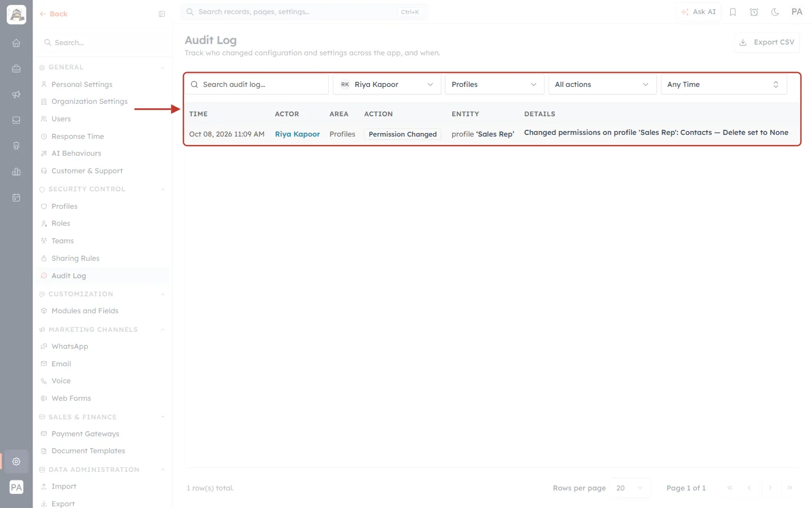Click the bookmark icon in top bar
The width and height of the screenshot is (812, 508).
[x=733, y=12]
